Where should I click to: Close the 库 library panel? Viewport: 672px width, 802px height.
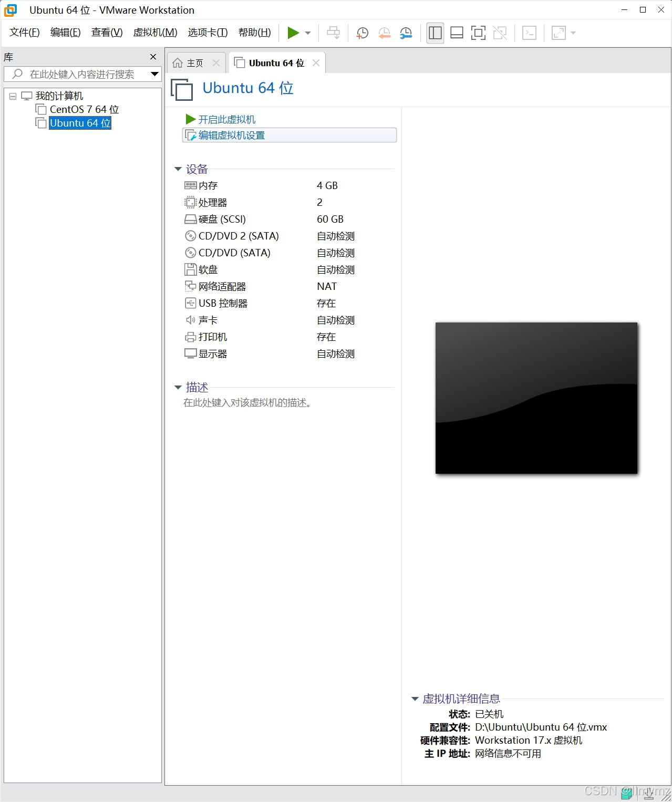[x=153, y=57]
